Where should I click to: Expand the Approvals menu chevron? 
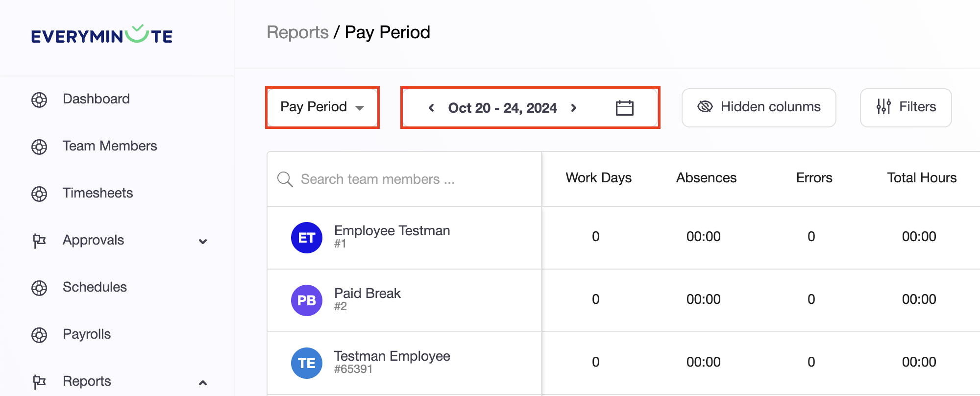click(203, 241)
